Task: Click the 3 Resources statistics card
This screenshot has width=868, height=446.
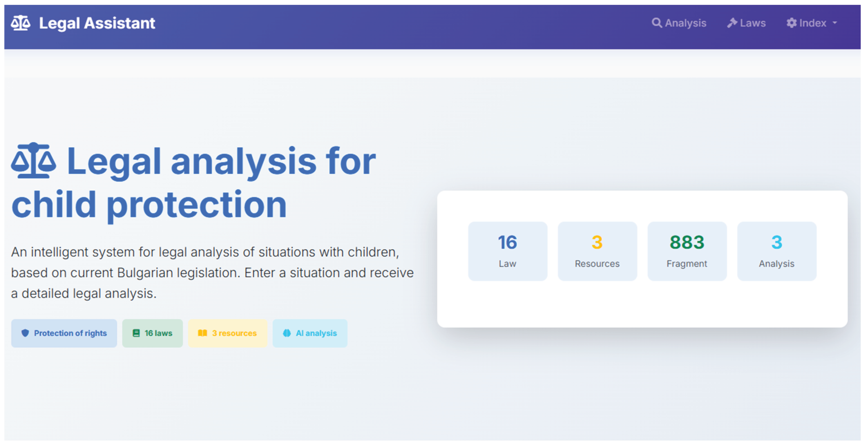Action: tap(597, 251)
